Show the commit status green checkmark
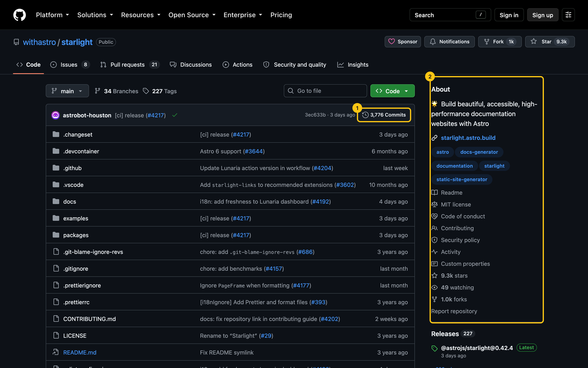 (x=175, y=115)
